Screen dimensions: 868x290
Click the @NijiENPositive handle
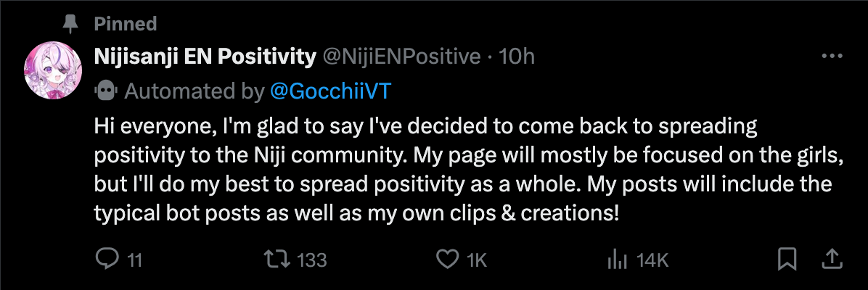tap(401, 57)
